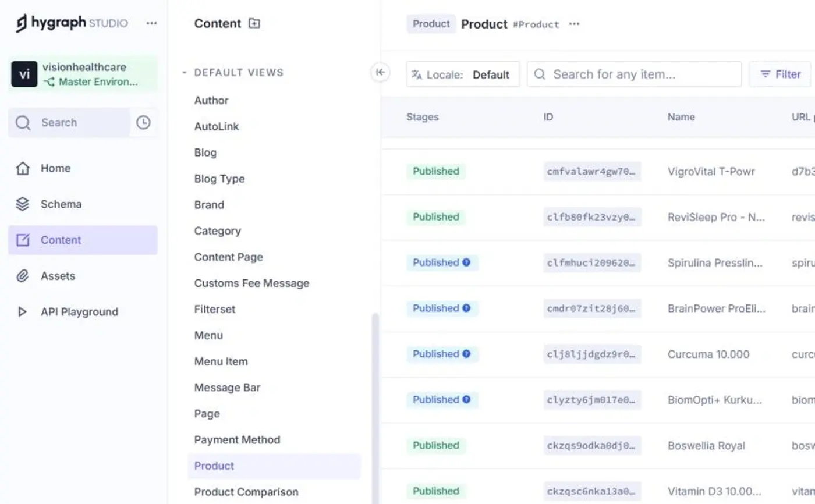Open the Content section
Viewport: 815px width, 504px height.
tap(83, 240)
